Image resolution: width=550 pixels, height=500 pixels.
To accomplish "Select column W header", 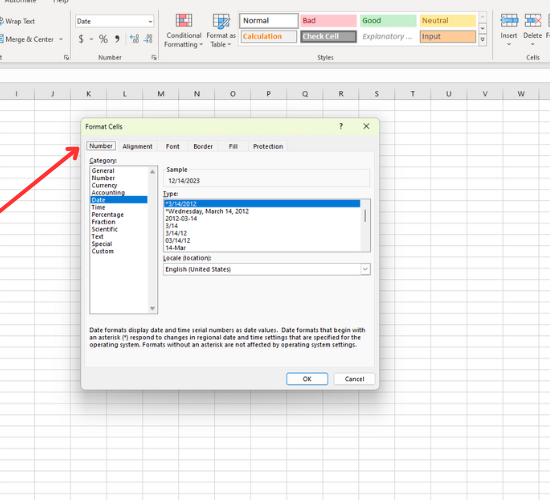I will coord(521,94).
